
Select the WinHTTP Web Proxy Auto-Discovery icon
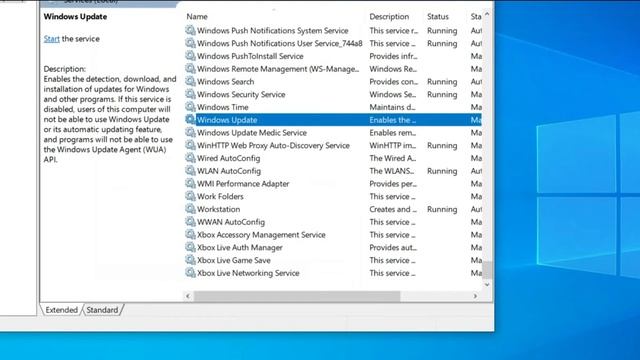pyautogui.click(x=190, y=145)
